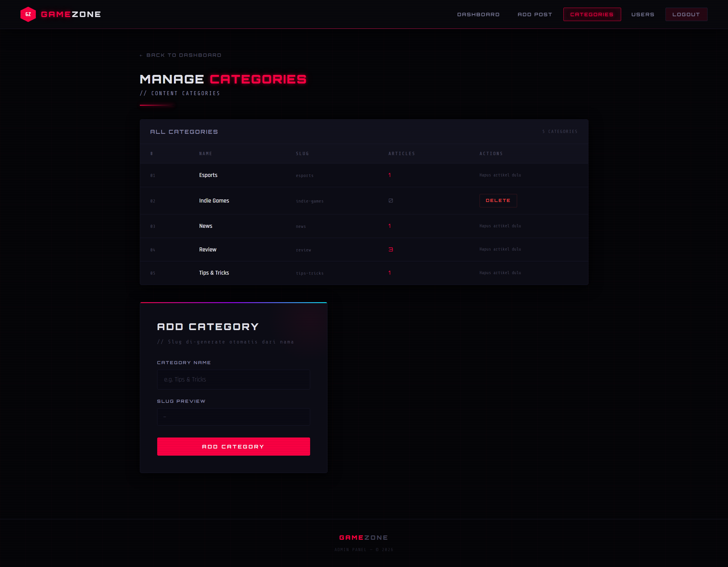This screenshot has height=567, width=728.
Task: Click the footer GAMEZONE logo text
Action: [364, 538]
